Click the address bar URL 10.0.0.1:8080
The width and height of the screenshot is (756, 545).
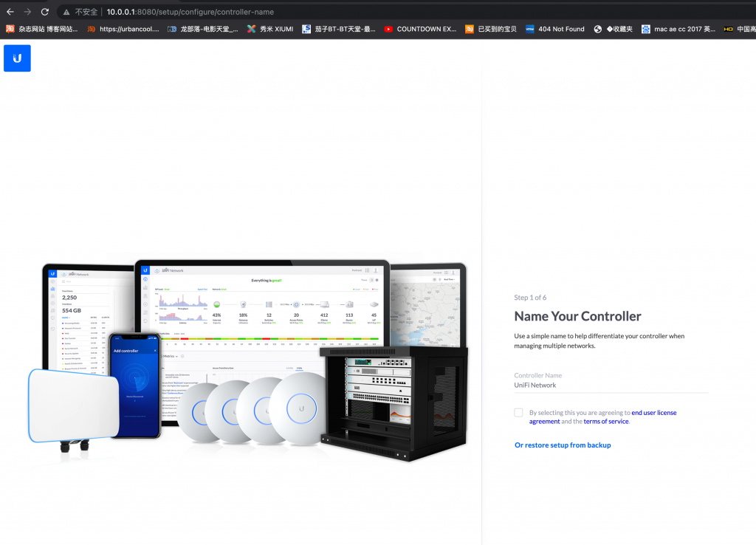click(x=190, y=12)
